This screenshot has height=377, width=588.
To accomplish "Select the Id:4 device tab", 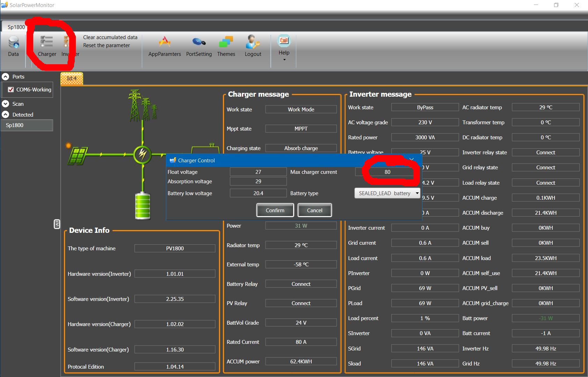I will (72, 79).
